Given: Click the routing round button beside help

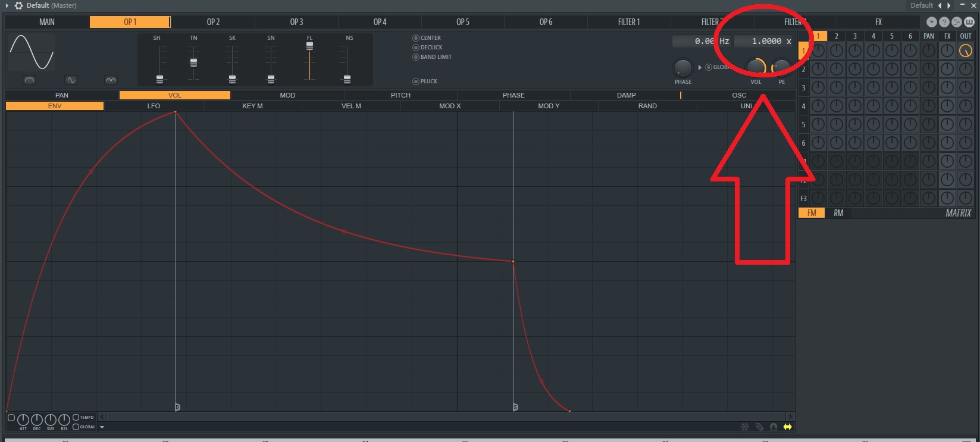Looking at the screenshot, I should tap(957, 22).
